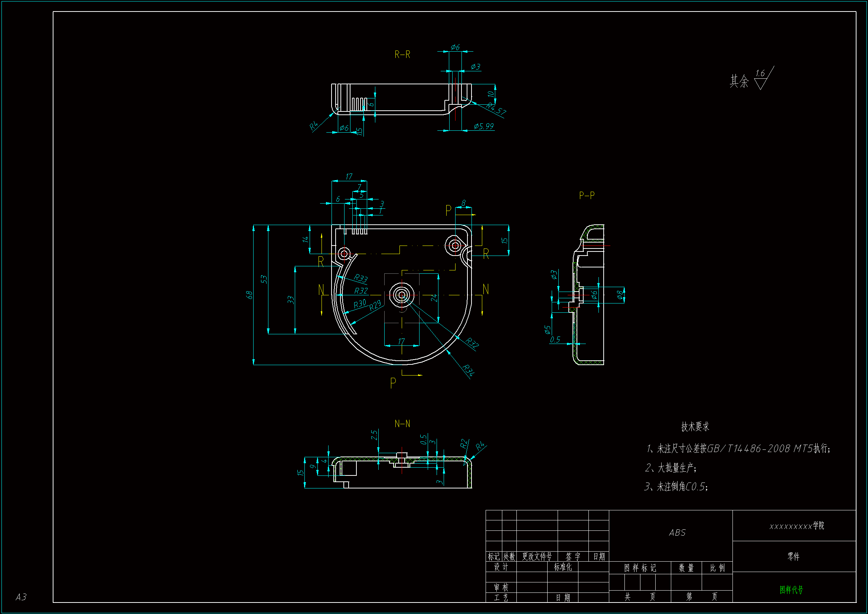
Task: Click the xxxxxxxxx学院 school name cell
Action: pyautogui.click(x=796, y=526)
